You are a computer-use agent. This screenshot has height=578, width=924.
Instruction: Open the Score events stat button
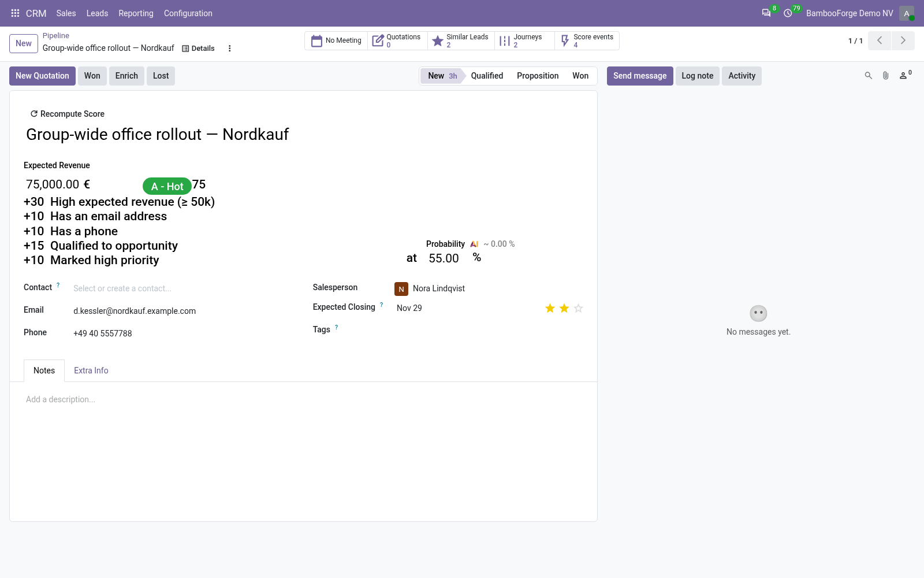pyautogui.click(x=587, y=40)
